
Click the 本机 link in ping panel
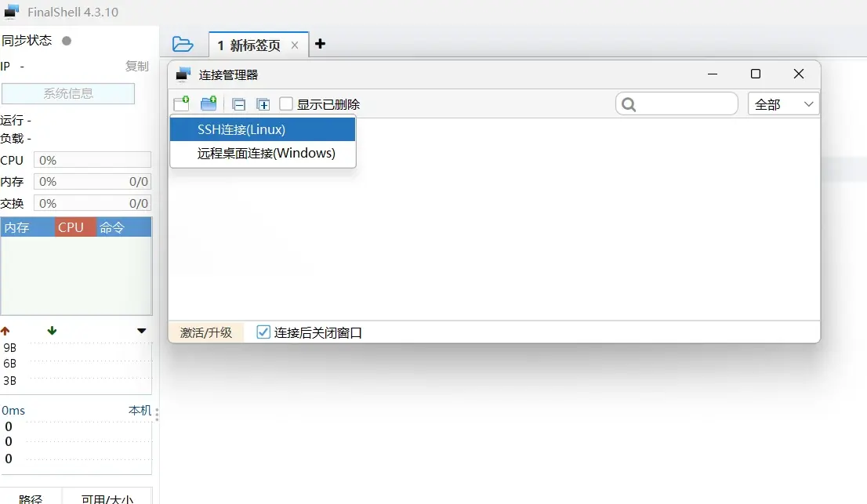point(140,411)
